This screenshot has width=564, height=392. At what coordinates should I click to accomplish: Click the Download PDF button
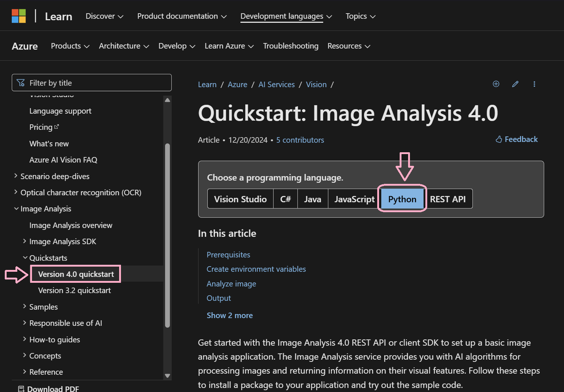(49, 388)
